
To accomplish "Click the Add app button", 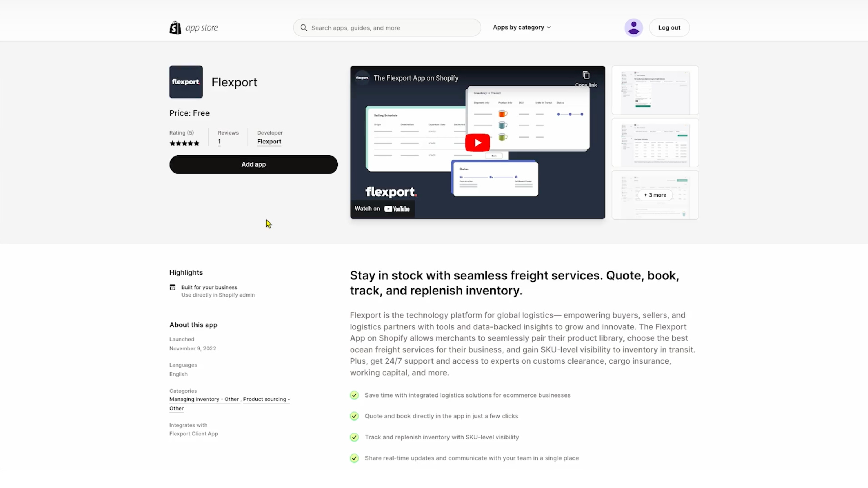I will [253, 164].
